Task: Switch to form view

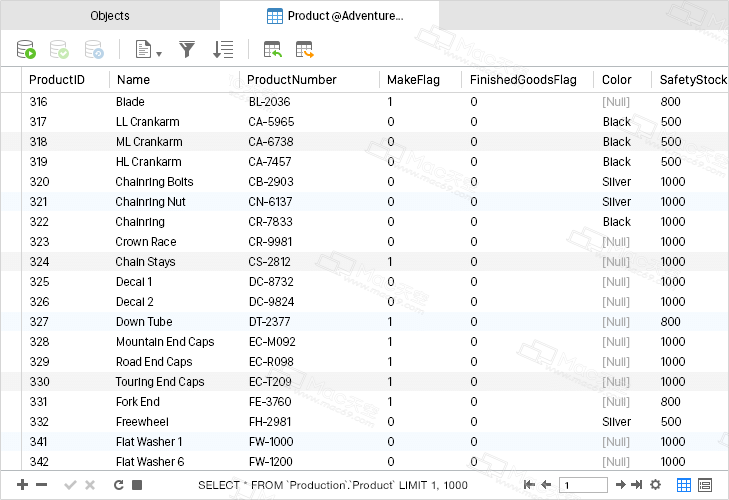Action: (x=705, y=485)
